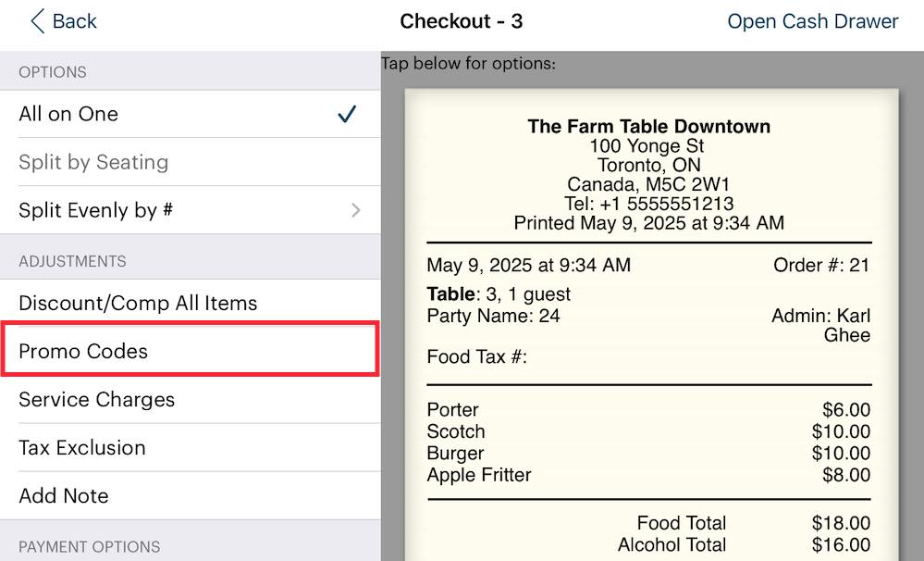
Task: Open Split Evenly by # submenu
Action: click(96, 210)
